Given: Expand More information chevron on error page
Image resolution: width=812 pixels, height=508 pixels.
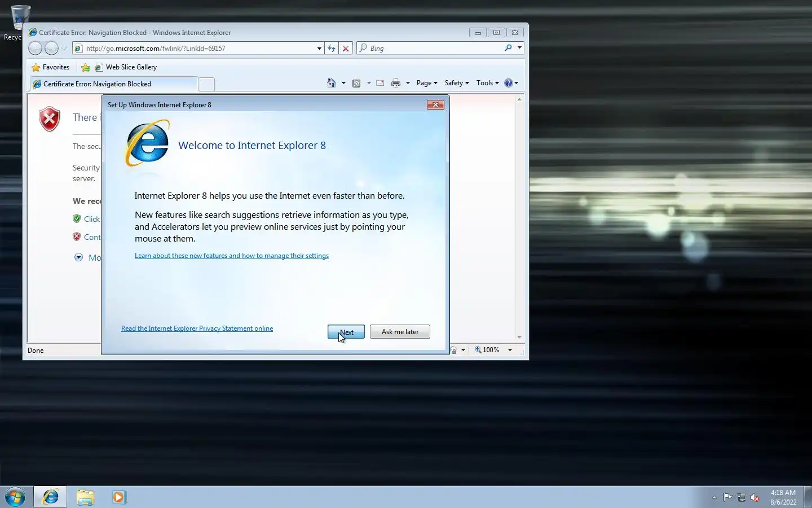Looking at the screenshot, I should [78, 257].
